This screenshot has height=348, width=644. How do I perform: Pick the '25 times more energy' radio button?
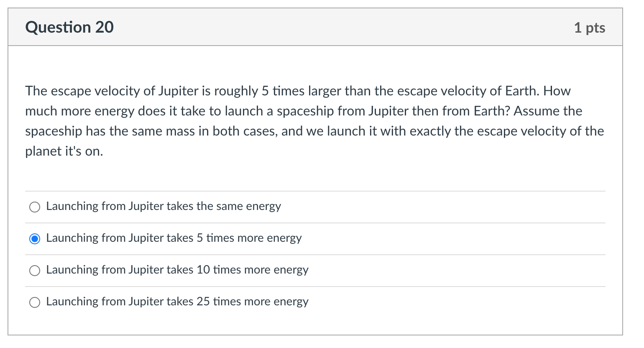pyautogui.click(x=35, y=302)
